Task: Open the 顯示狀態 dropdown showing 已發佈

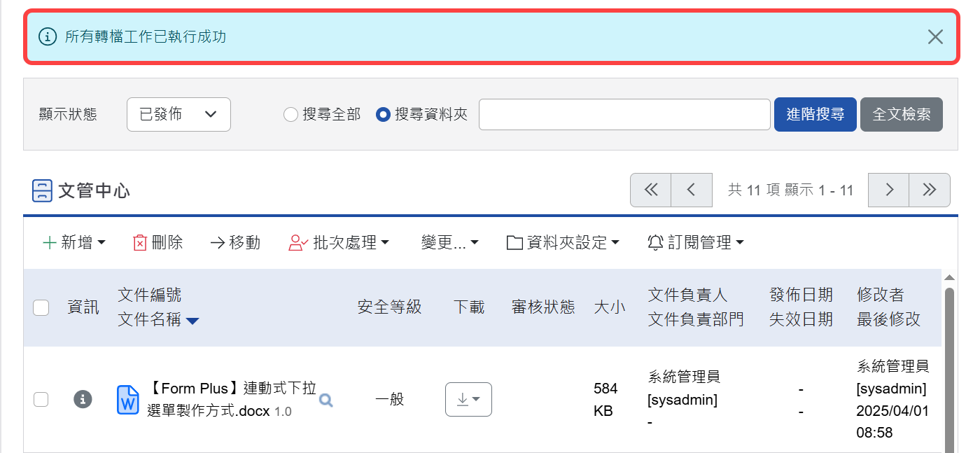Action: coord(178,114)
